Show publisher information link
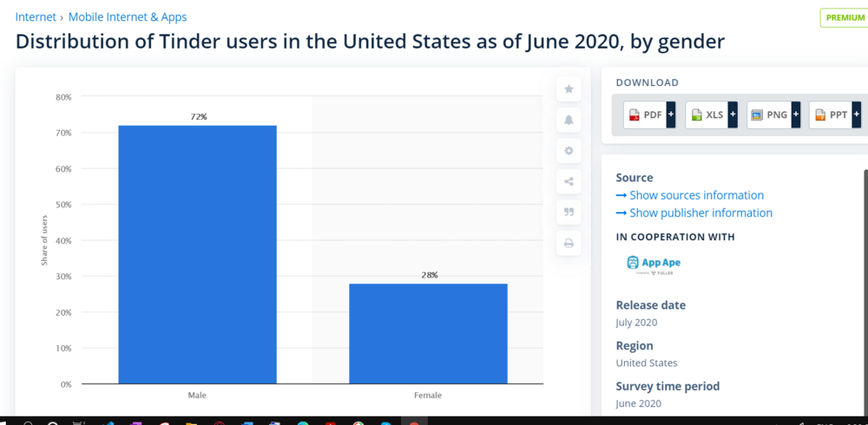 point(694,213)
